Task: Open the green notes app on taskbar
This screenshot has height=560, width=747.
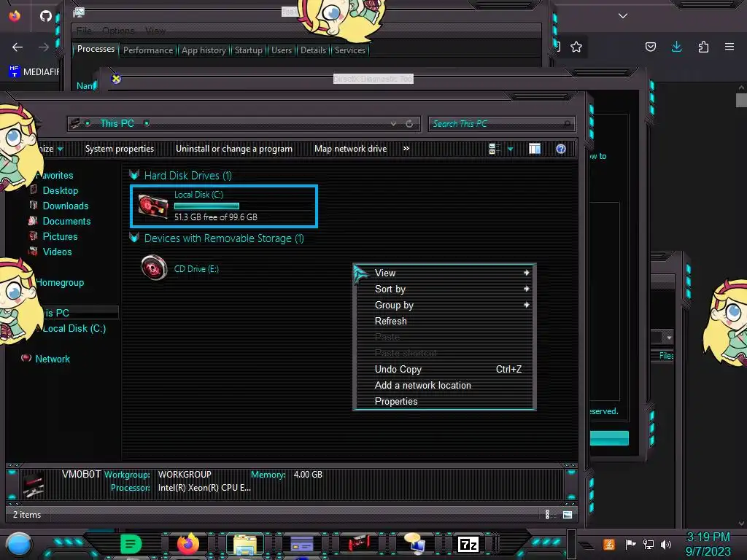Action: 131,544
